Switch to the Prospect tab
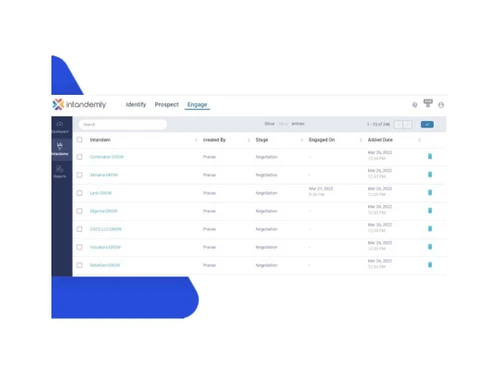The height and width of the screenshot is (375, 500). pos(167,105)
